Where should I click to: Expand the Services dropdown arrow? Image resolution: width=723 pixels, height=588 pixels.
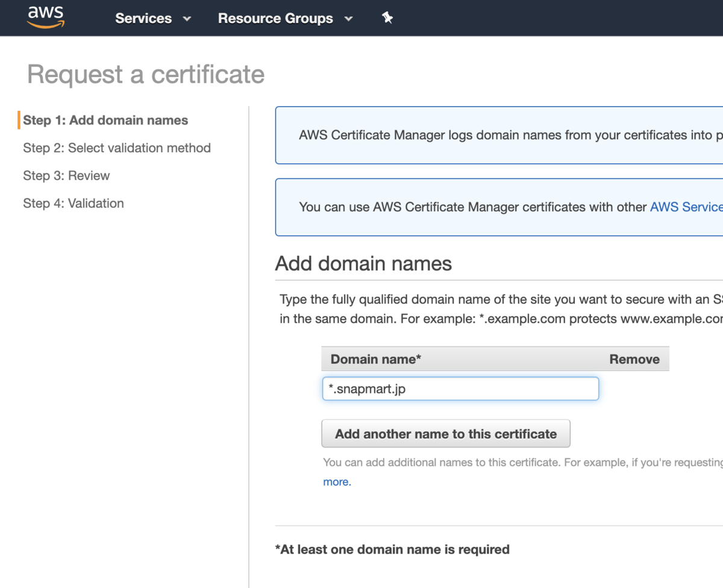click(187, 19)
